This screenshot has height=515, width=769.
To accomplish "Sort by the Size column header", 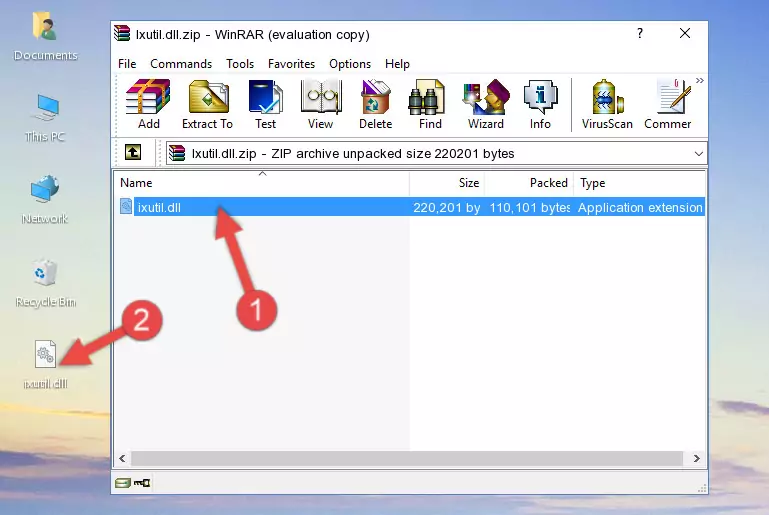I will click(x=447, y=183).
